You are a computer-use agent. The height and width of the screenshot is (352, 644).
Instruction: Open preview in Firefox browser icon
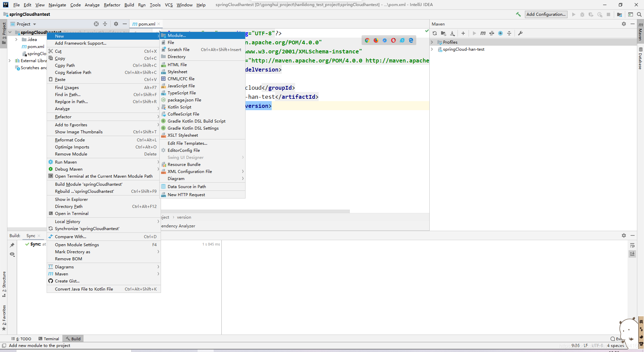(x=376, y=40)
